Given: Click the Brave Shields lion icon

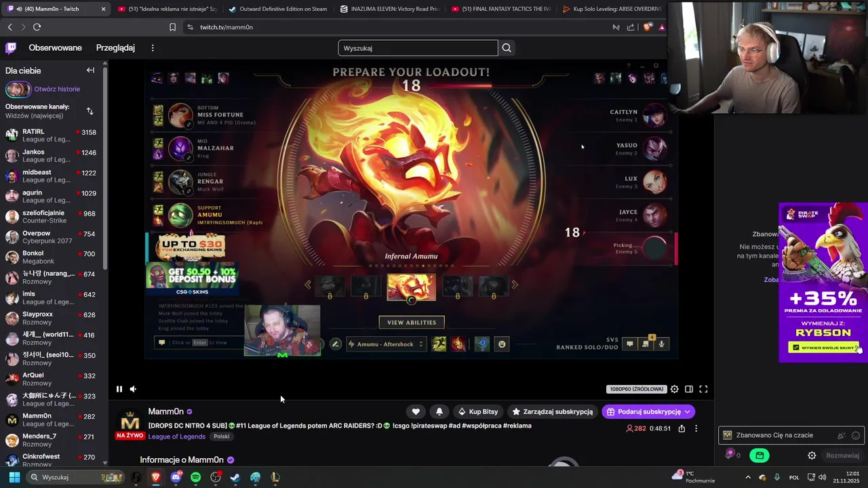Looking at the screenshot, I should click(x=648, y=27).
